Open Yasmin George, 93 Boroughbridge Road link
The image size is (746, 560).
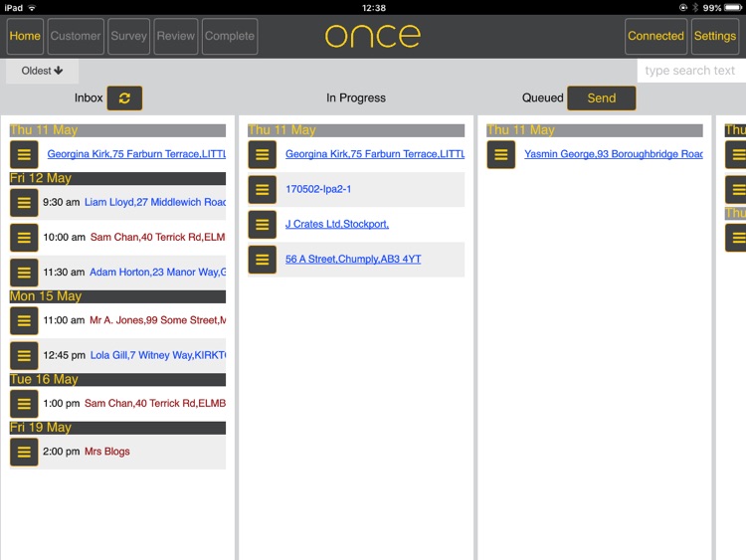tap(614, 154)
